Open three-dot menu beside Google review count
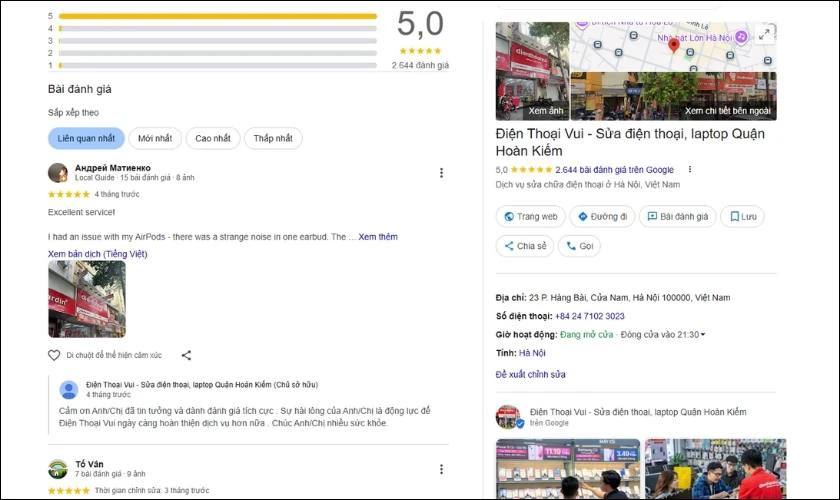The width and height of the screenshot is (840, 500). [689, 169]
